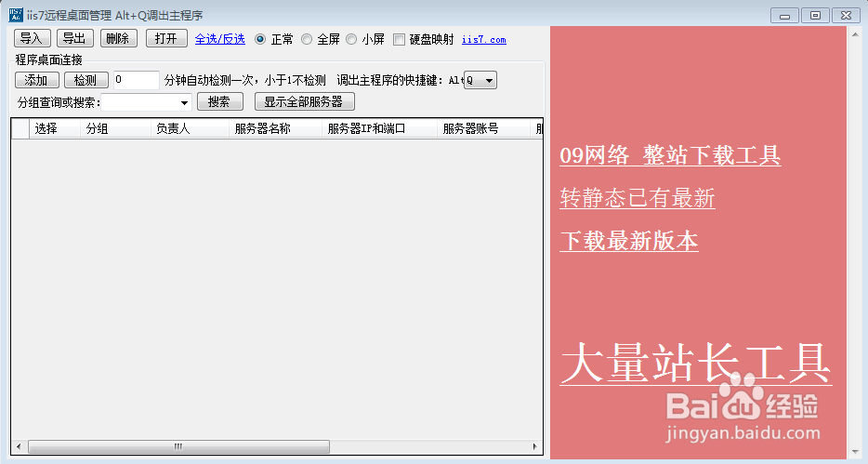
Task: Open the Alt+Q hotkey dropdown
Action: point(480,80)
